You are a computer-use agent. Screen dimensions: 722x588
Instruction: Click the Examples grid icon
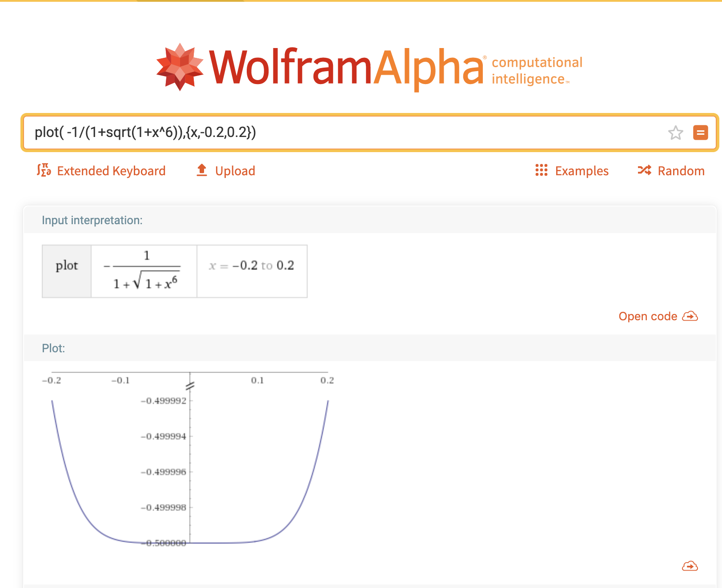tap(541, 170)
